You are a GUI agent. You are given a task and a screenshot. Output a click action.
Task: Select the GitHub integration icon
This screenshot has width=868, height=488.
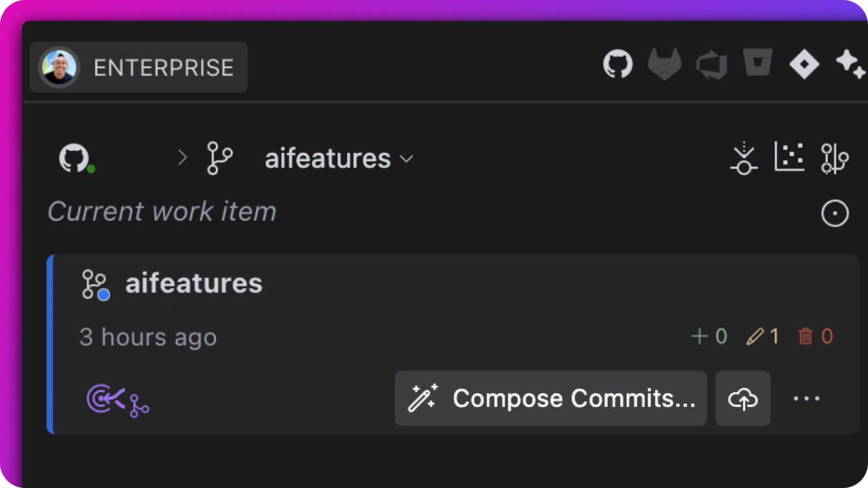point(618,64)
